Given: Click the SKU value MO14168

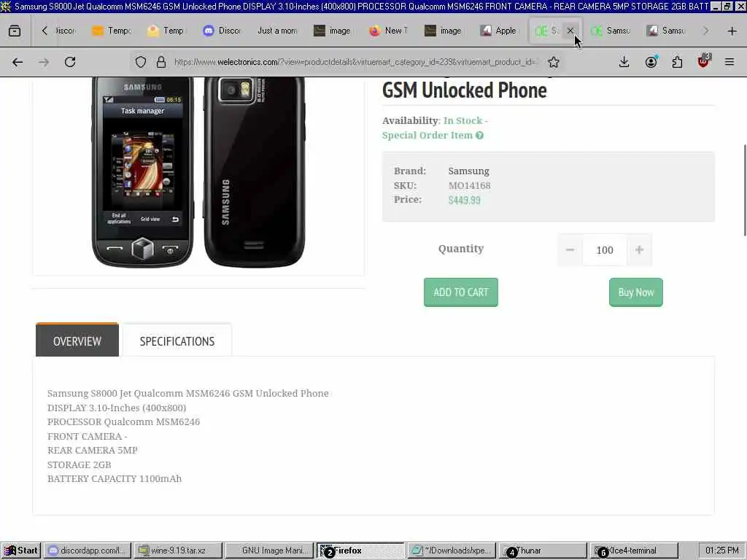Looking at the screenshot, I should (x=469, y=186).
